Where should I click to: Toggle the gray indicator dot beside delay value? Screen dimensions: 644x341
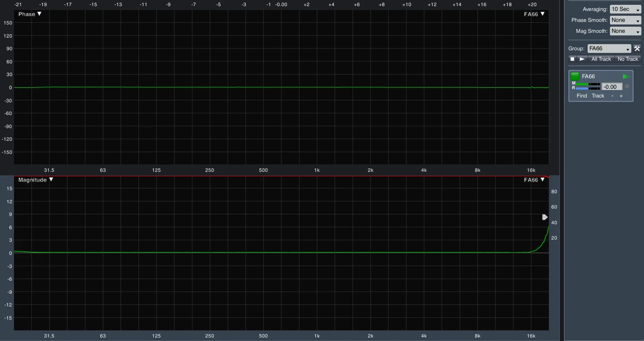coord(627,87)
